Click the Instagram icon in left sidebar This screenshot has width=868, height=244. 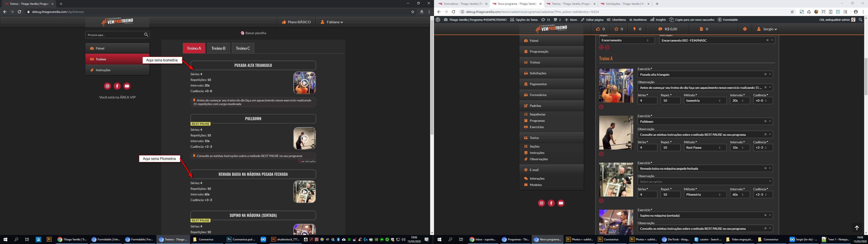(x=107, y=86)
